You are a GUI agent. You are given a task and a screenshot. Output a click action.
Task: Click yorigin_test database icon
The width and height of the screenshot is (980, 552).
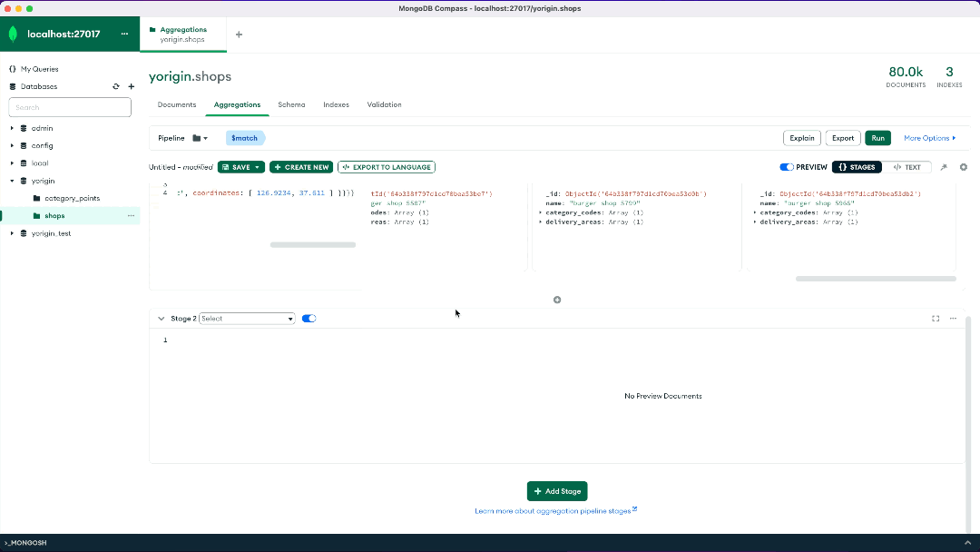[x=24, y=233]
